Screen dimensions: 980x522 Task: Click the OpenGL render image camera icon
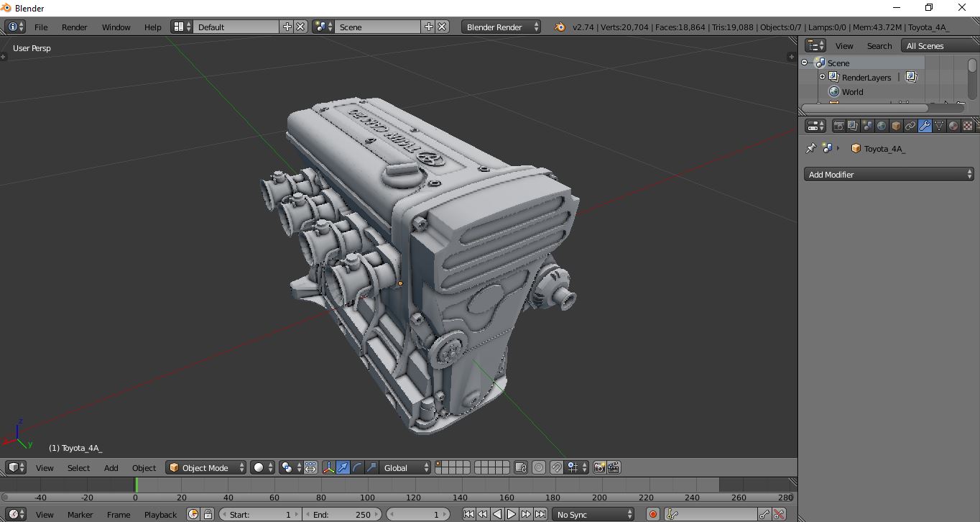[599, 467]
